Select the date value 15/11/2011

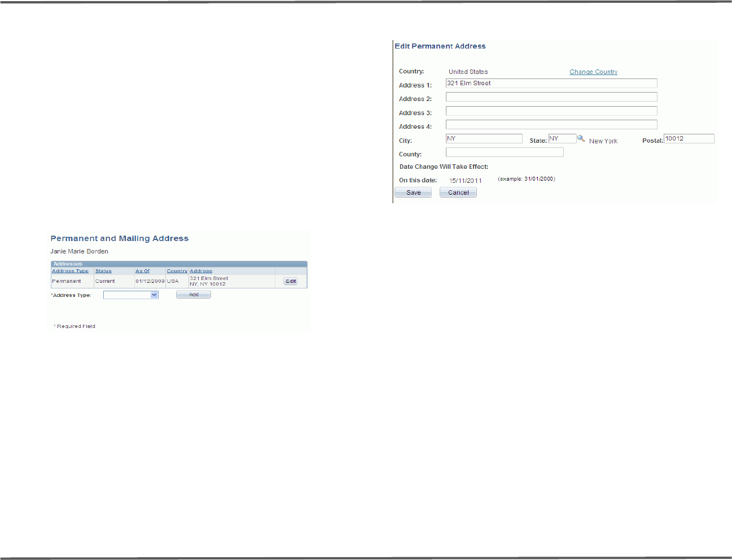466,181
